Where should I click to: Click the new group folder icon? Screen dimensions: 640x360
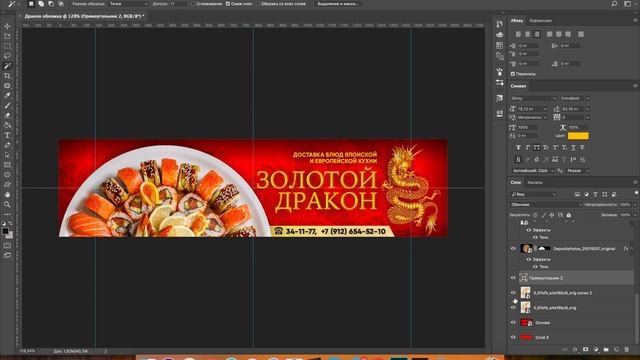(x=606, y=349)
